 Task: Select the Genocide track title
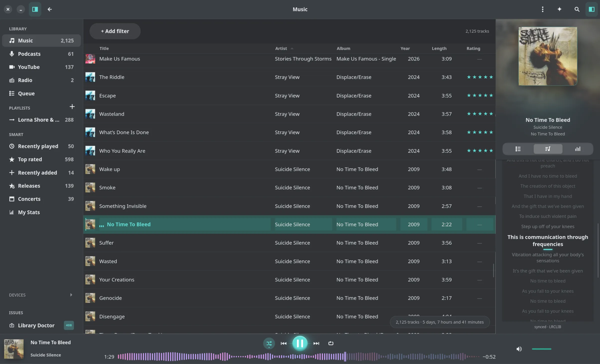[110, 298]
